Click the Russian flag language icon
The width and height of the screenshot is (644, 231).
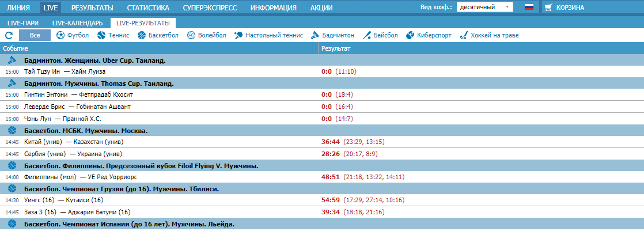click(x=529, y=7)
